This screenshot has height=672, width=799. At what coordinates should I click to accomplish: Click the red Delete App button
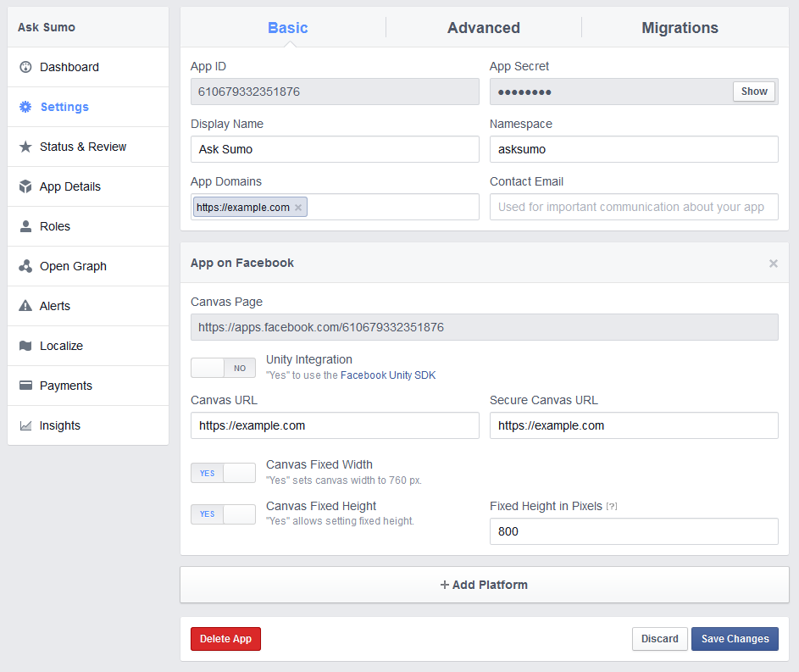click(225, 639)
